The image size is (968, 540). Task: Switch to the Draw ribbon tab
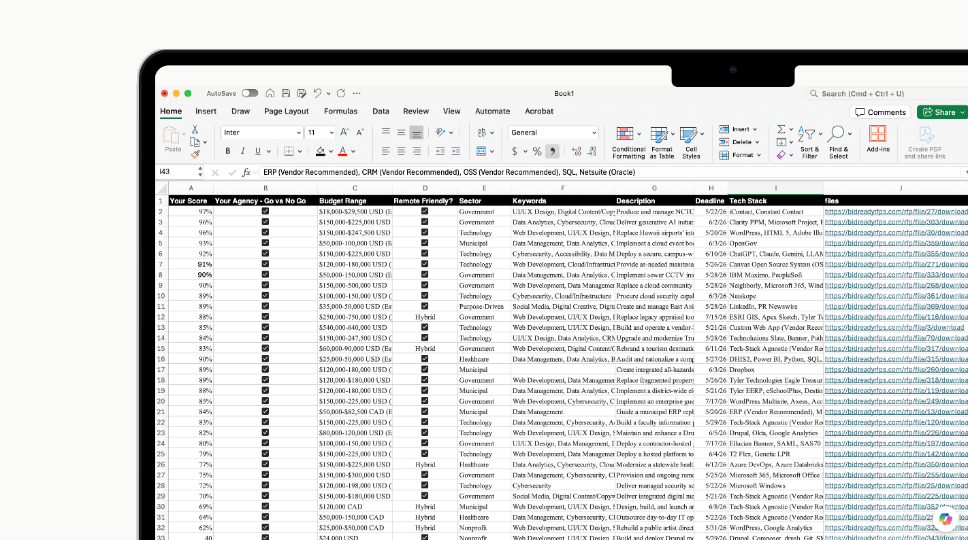[241, 111]
